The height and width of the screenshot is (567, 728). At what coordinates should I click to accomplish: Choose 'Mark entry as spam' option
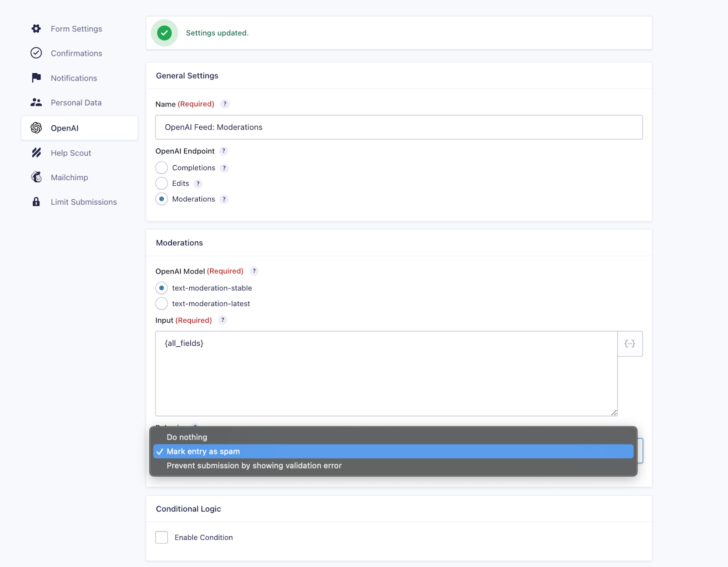pyautogui.click(x=394, y=451)
